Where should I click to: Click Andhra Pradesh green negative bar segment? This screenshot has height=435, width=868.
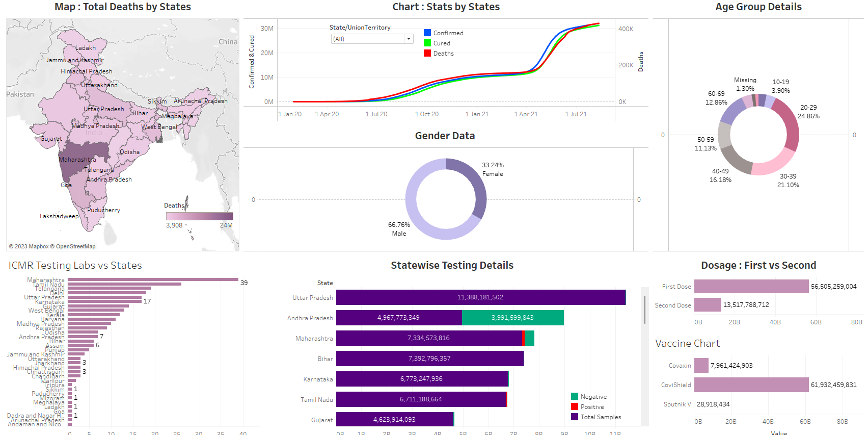point(512,318)
